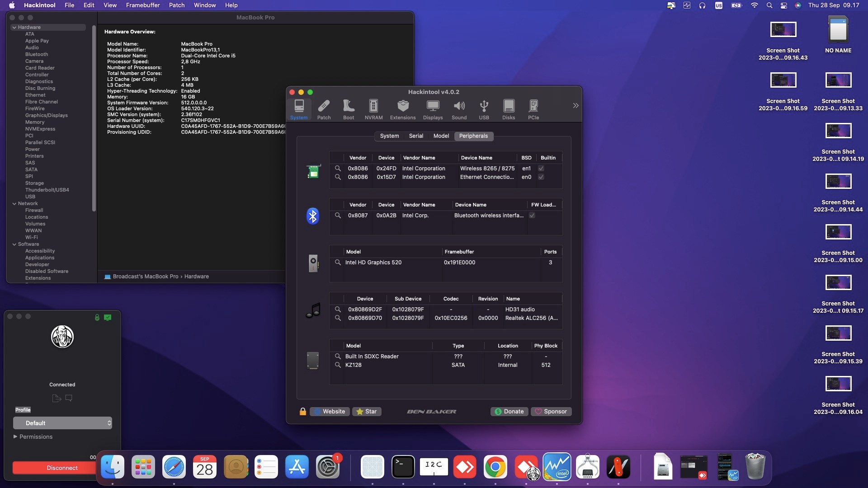This screenshot has height=488, width=868.
Task: Open the Framebuffer menu in menu bar
Action: tap(143, 5)
